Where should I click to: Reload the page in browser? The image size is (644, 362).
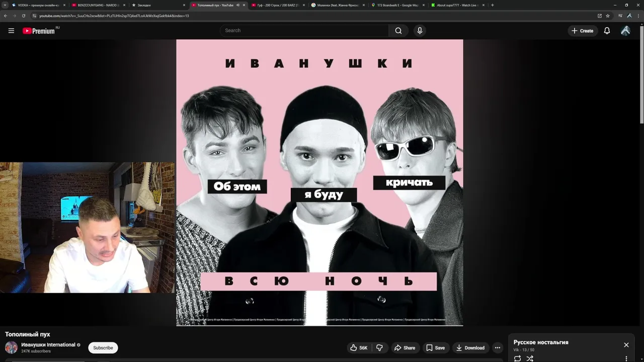tap(23, 16)
